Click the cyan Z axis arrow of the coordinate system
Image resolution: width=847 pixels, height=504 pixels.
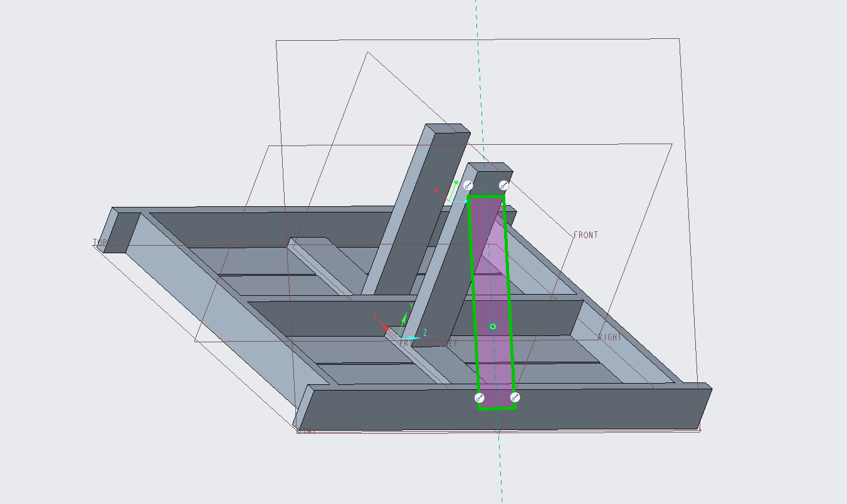click(x=414, y=337)
